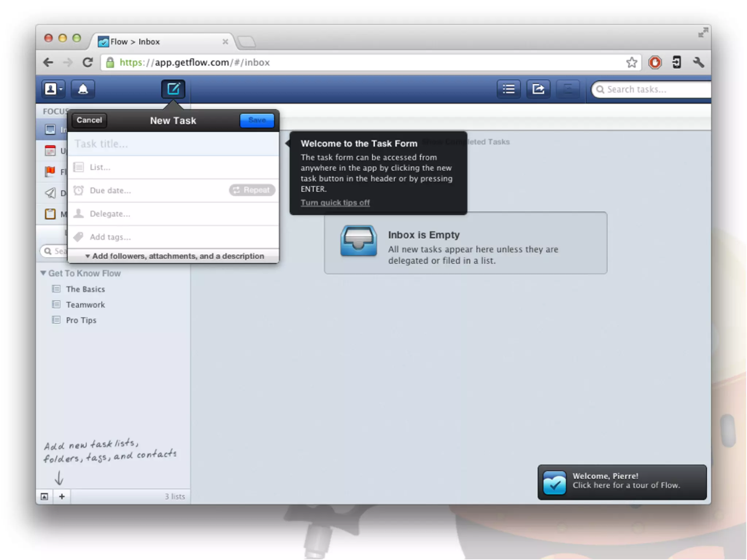The height and width of the screenshot is (560, 747).
Task: Click the sidebar toggle icon at bottom-left
Action: coord(44,496)
